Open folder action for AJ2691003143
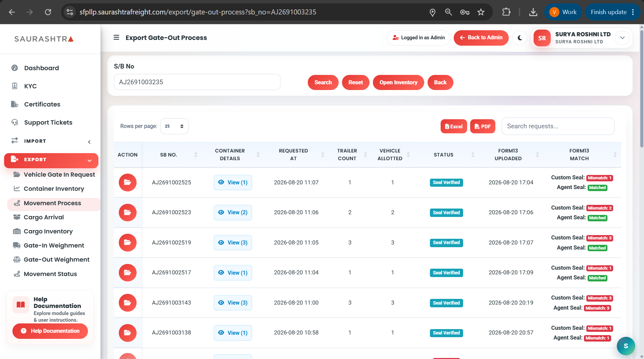 click(128, 303)
